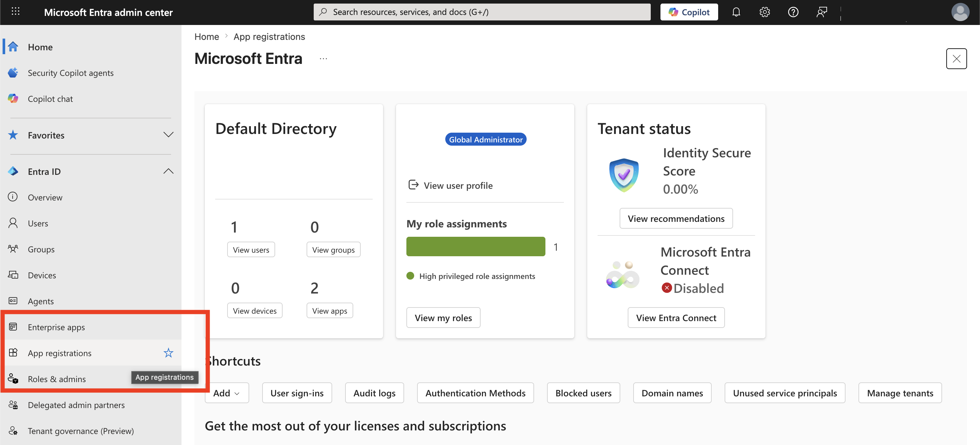Image resolution: width=980 pixels, height=445 pixels.
Task: Close the Microsoft Entra pane
Action: [956, 59]
